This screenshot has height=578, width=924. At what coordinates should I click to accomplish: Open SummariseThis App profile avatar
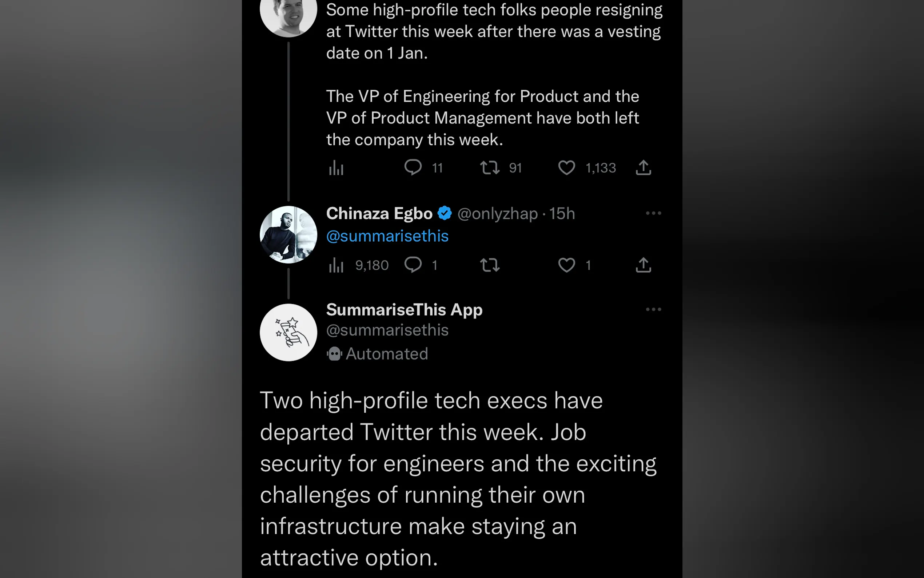tap(288, 332)
